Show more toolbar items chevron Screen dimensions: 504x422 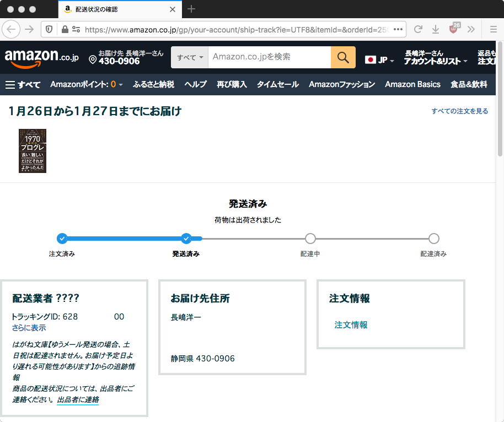click(x=471, y=30)
